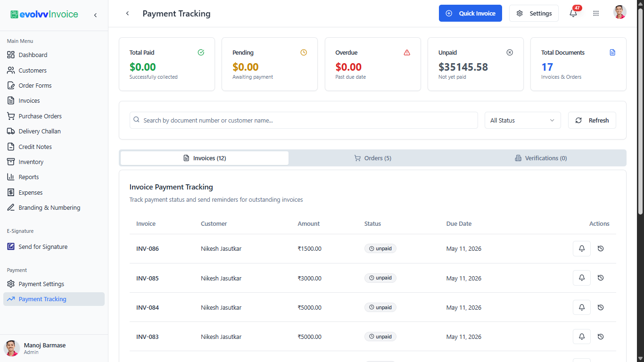This screenshot has width=644, height=362.
Task: Send reminder for INV-085 via bell icon
Action: [582, 278]
